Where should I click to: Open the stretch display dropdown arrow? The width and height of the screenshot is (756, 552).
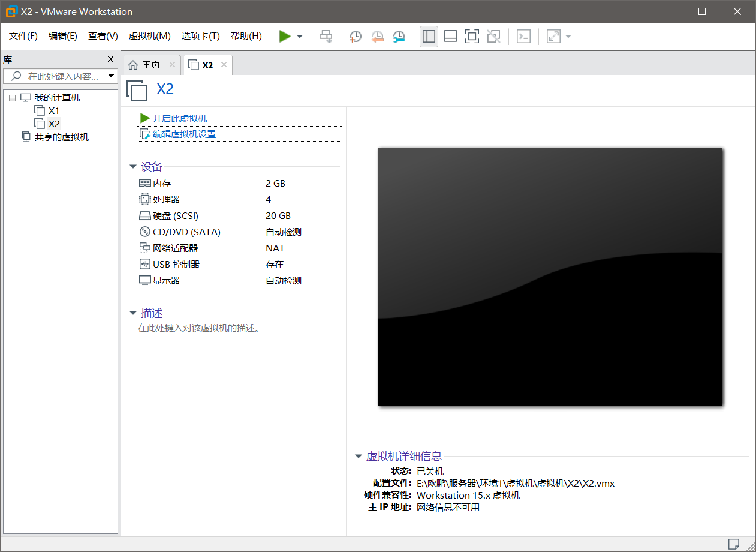pyautogui.click(x=568, y=37)
